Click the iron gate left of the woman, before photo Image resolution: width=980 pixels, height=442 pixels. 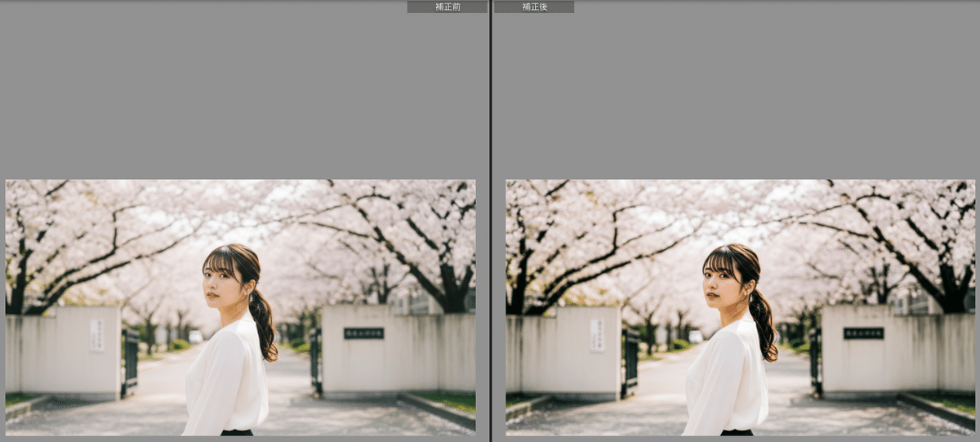[x=130, y=359]
